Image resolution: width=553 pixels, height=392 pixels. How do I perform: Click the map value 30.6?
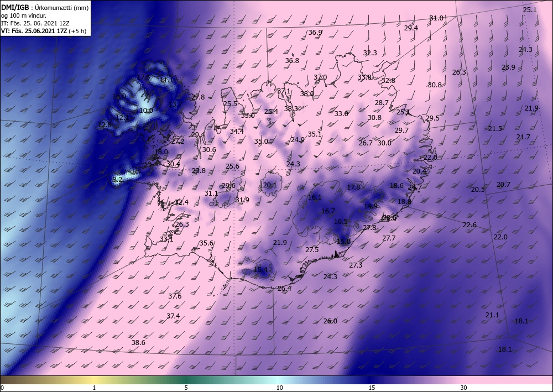(209, 150)
